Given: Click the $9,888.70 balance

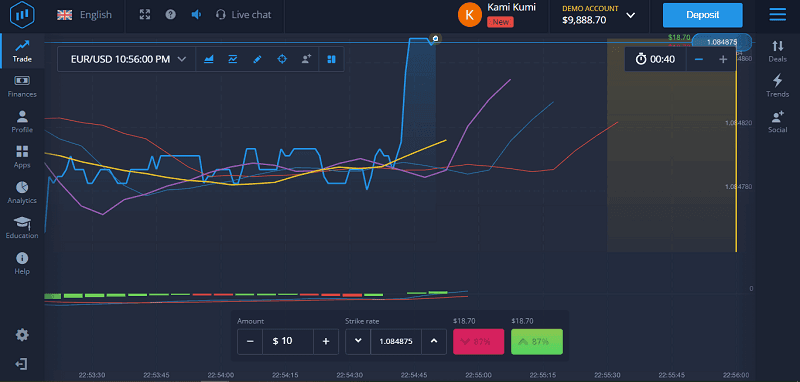Looking at the screenshot, I should 584,20.
